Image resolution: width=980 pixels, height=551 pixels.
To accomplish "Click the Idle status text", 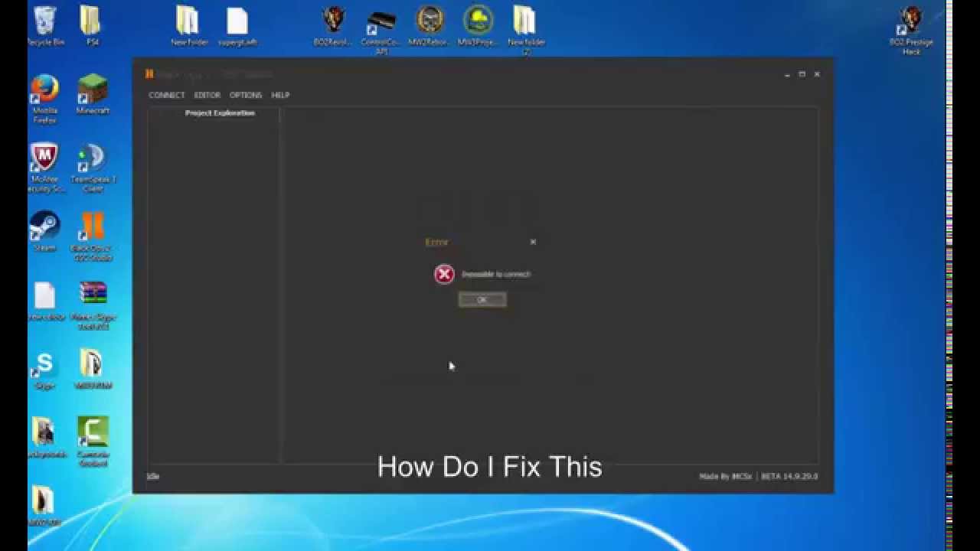I will [x=153, y=476].
